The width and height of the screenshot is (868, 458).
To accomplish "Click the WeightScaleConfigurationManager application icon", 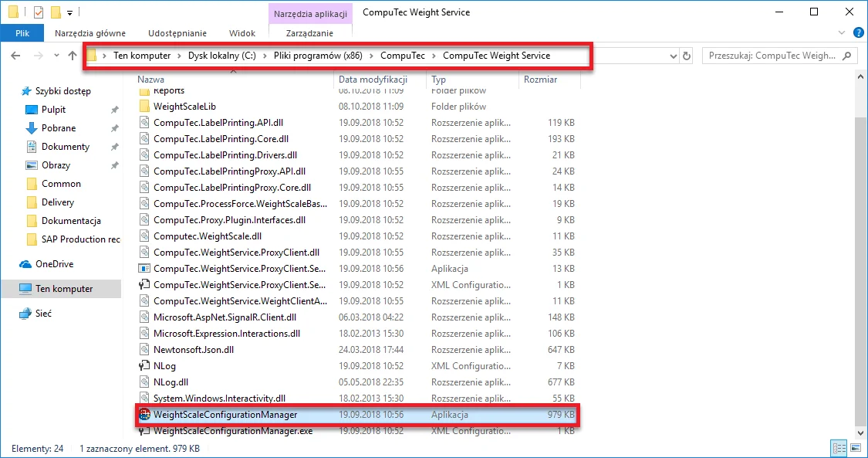I will (144, 416).
